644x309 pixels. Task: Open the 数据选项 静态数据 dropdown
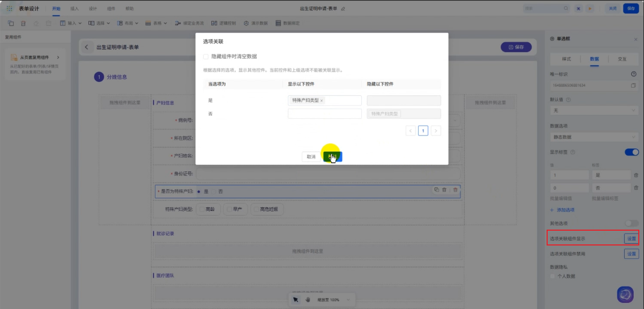[594, 137]
